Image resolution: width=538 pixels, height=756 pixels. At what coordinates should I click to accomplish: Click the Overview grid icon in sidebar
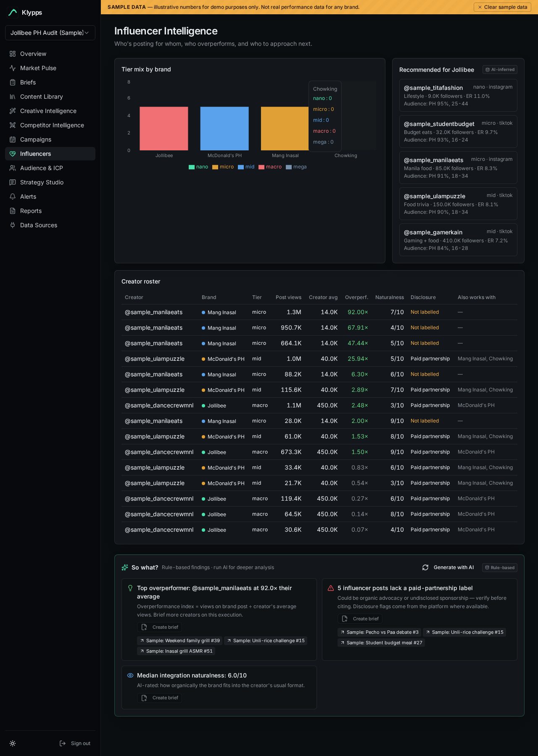13,54
